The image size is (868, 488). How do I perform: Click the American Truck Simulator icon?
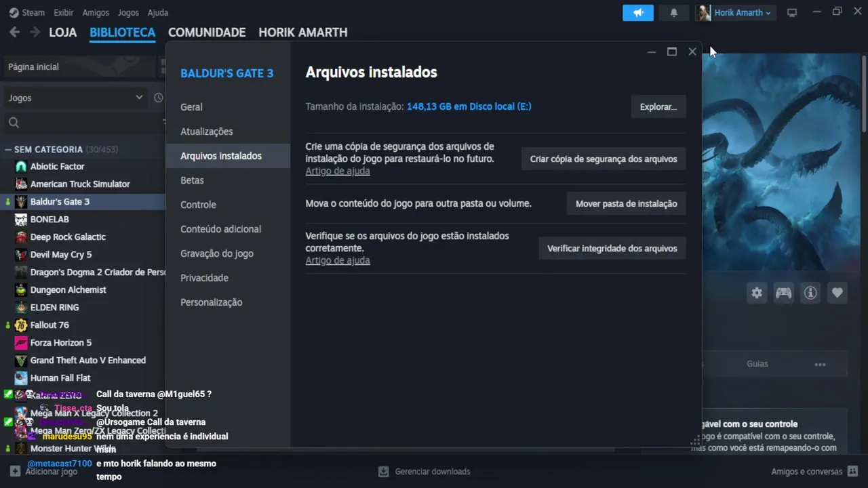[21, 184]
